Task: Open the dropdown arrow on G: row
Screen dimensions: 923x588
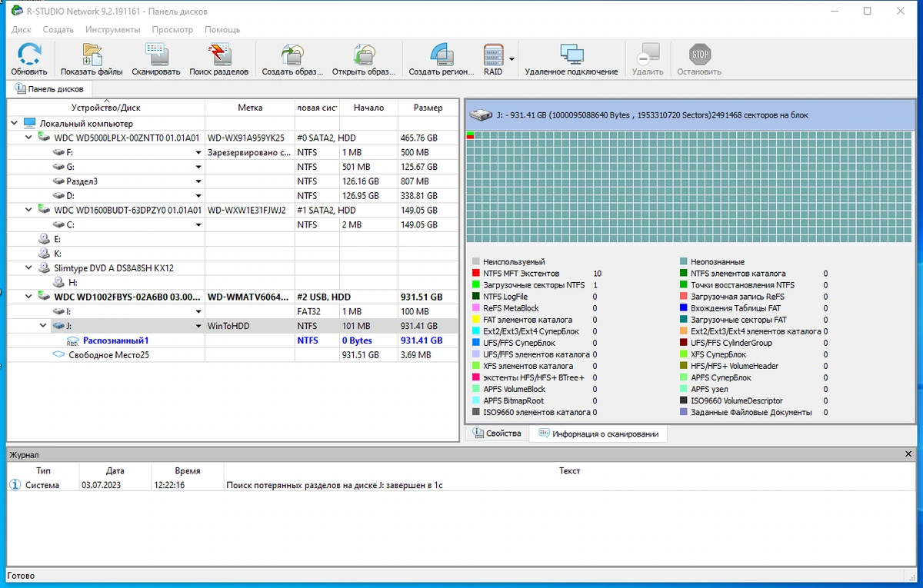Action: click(x=198, y=167)
